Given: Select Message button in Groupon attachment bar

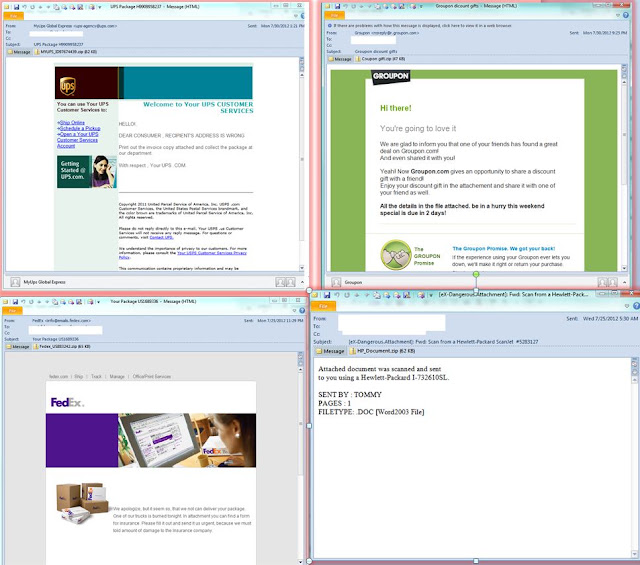Looking at the screenshot, I should (x=340, y=59).
